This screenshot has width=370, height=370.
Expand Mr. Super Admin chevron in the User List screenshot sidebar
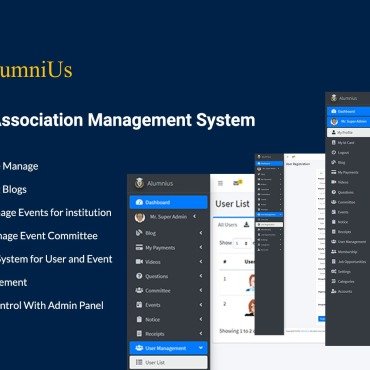pyautogui.click(x=195, y=217)
